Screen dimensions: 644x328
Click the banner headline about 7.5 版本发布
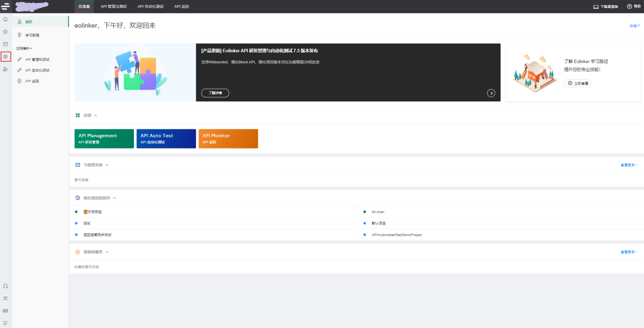(260, 51)
